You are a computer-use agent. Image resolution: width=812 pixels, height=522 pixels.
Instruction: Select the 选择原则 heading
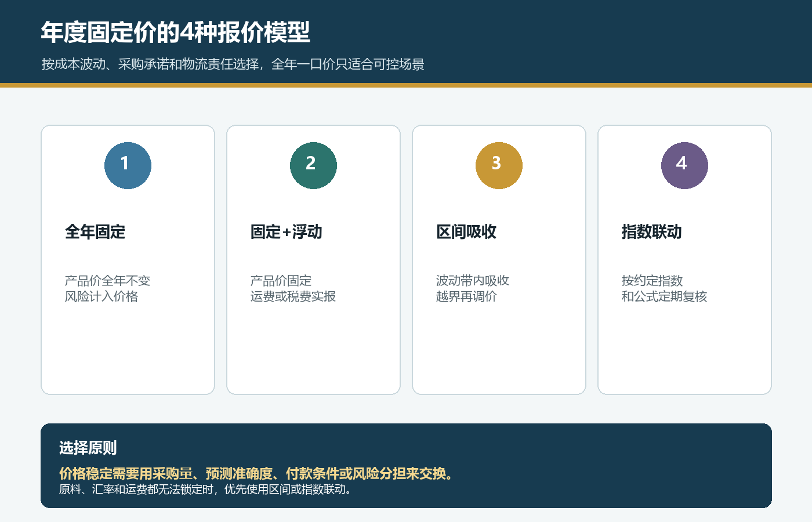point(88,448)
